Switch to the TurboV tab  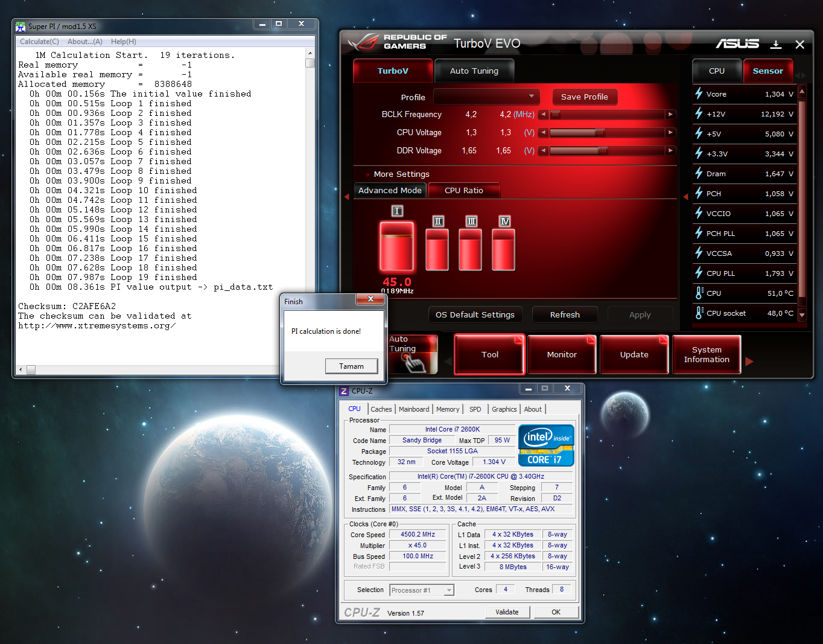point(393,71)
